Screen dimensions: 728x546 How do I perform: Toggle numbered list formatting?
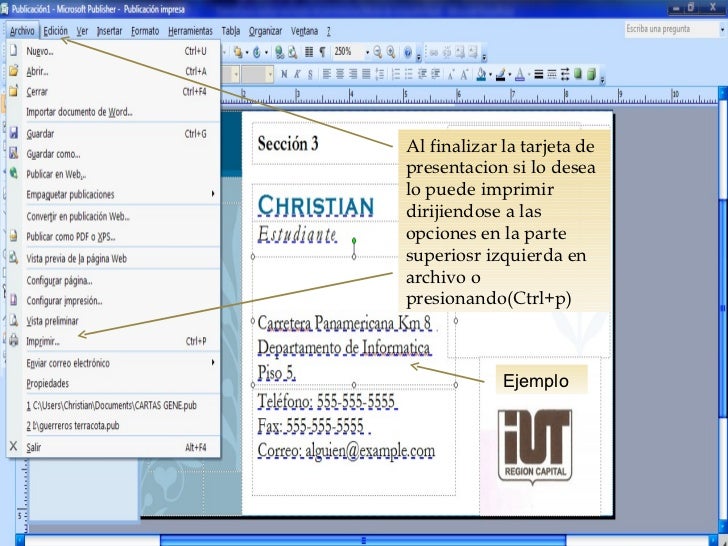[396, 74]
